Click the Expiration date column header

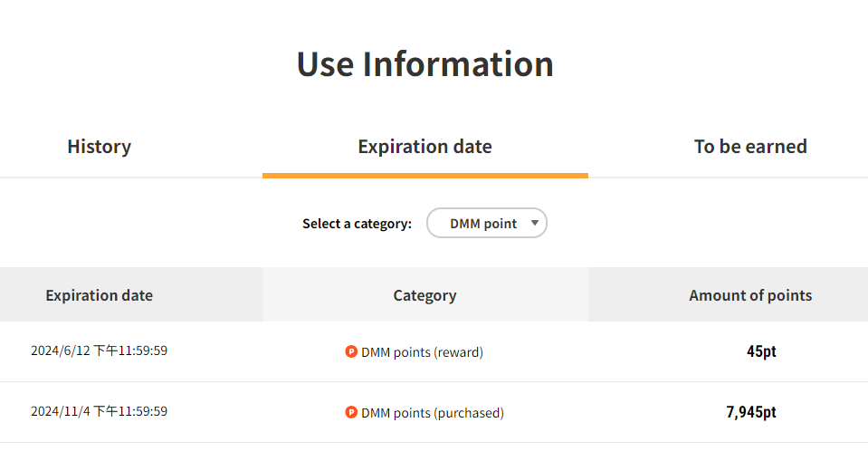click(99, 295)
